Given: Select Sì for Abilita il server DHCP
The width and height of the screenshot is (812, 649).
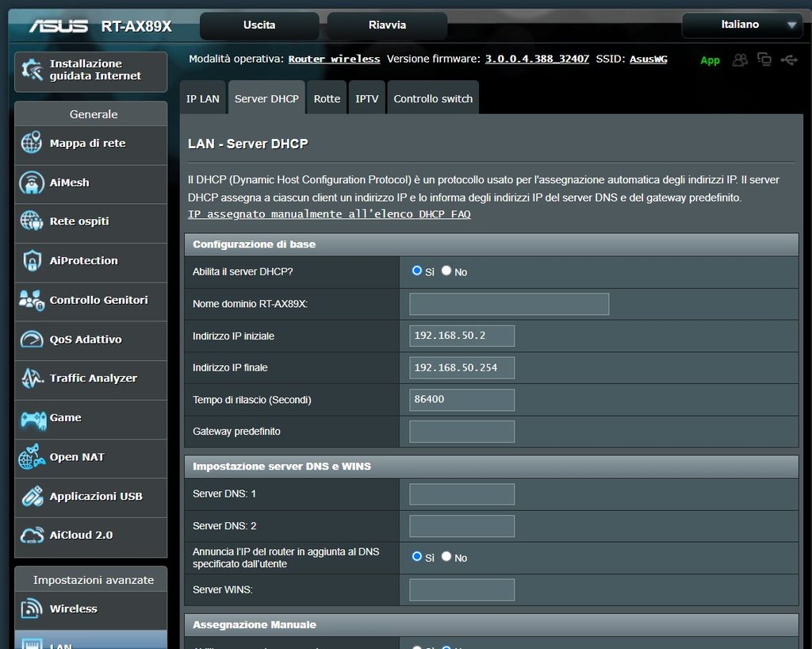Looking at the screenshot, I should (417, 271).
